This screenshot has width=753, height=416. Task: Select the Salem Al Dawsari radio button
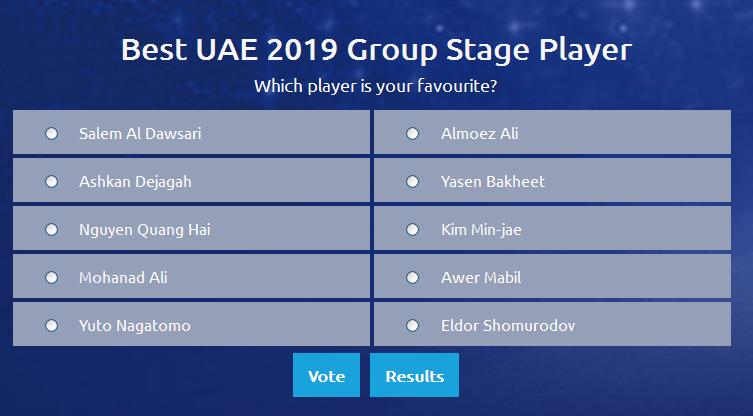[x=51, y=134]
